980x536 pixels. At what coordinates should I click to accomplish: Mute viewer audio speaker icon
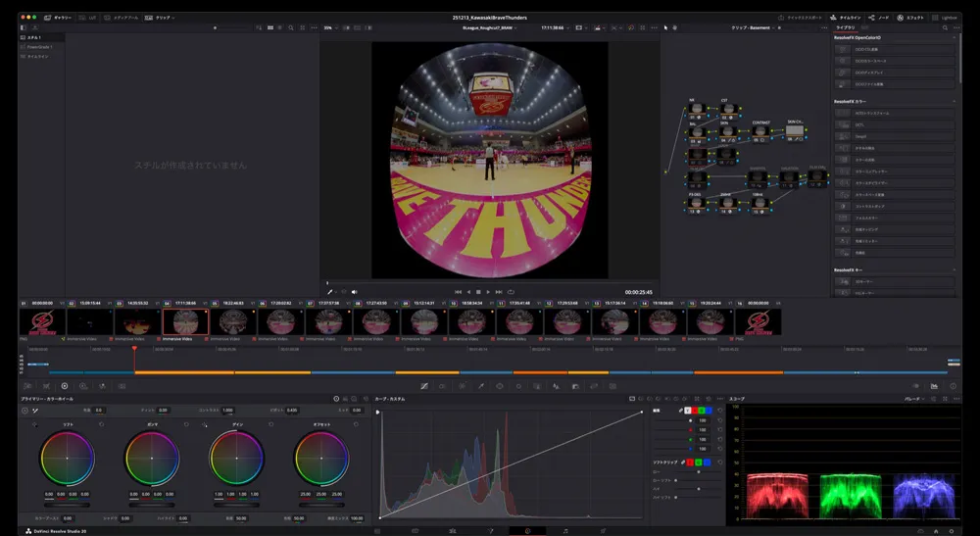pos(355,292)
